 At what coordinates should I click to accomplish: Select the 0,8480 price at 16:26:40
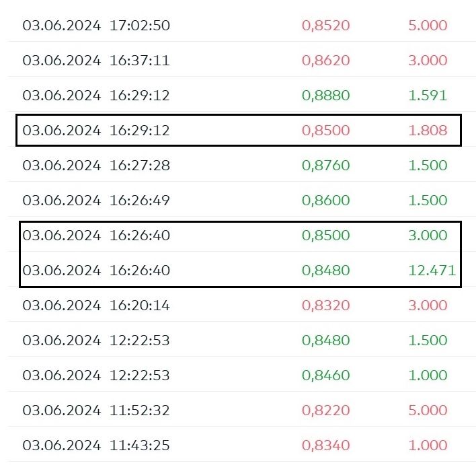pyautogui.click(x=326, y=271)
